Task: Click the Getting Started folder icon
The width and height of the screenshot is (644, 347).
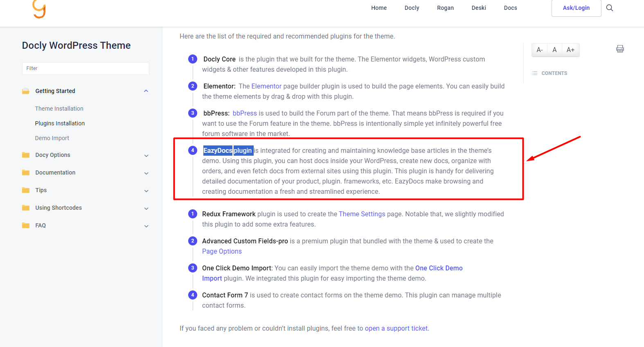Action: click(26, 91)
